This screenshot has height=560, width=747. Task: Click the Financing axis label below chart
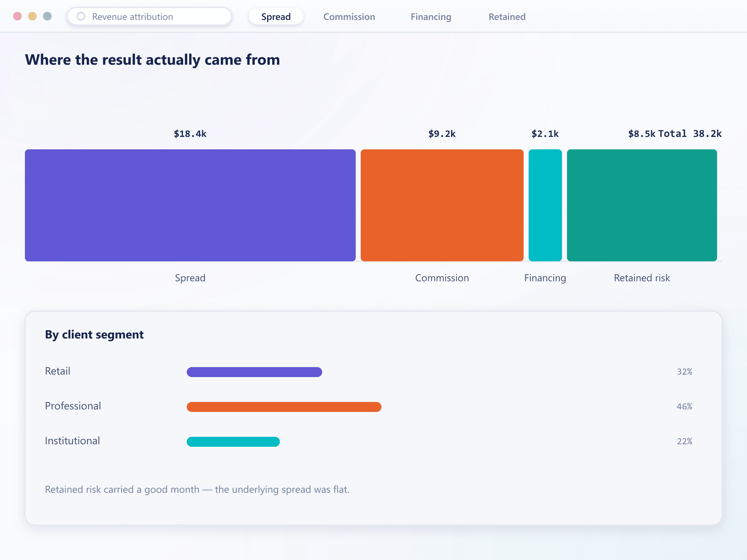[545, 278]
